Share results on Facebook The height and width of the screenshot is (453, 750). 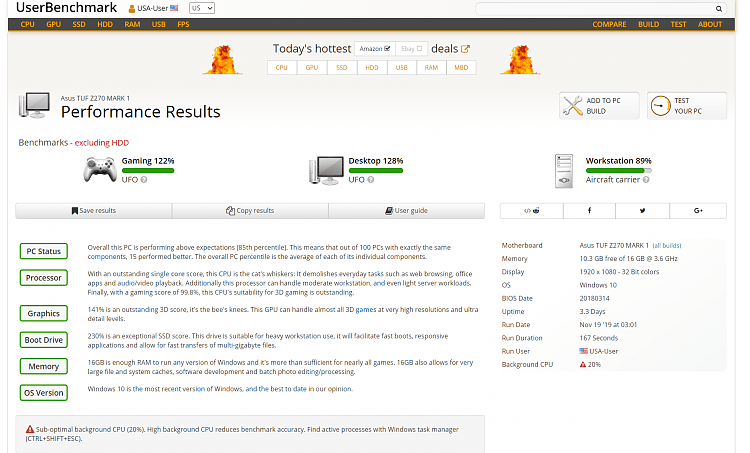coord(589,210)
